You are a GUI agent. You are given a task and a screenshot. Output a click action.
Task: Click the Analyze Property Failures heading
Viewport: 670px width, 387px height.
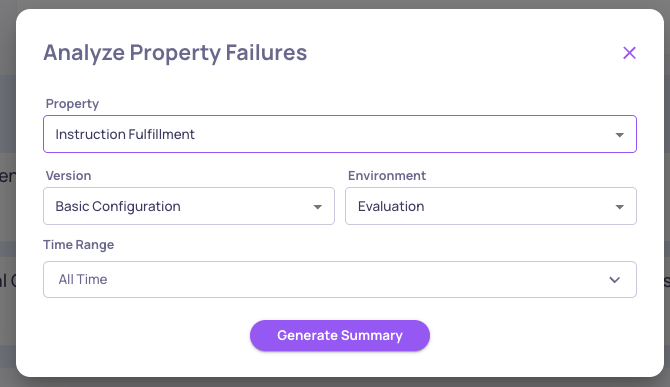(x=175, y=53)
